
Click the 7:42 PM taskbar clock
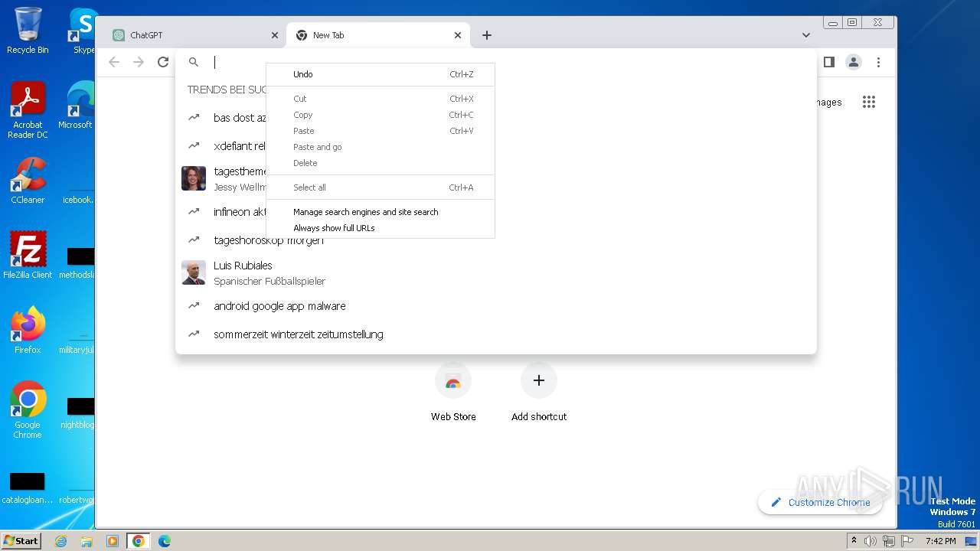tap(940, 541)
